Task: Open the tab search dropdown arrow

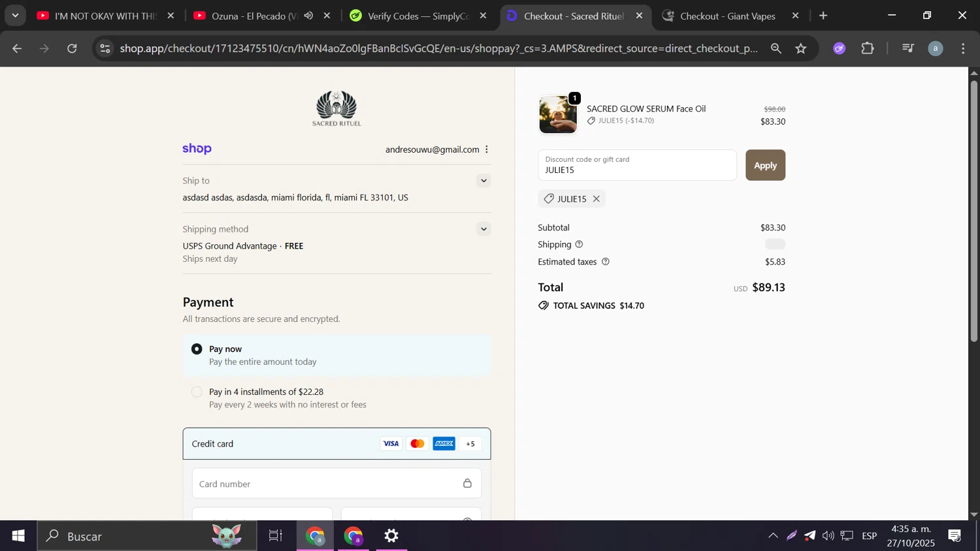Action: point(15,16)
